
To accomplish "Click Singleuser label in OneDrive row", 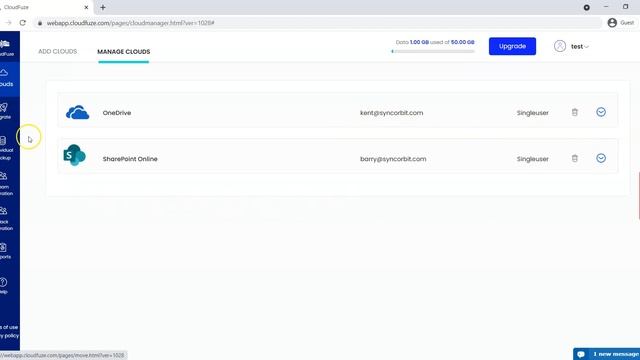I will tap(533, 113).
